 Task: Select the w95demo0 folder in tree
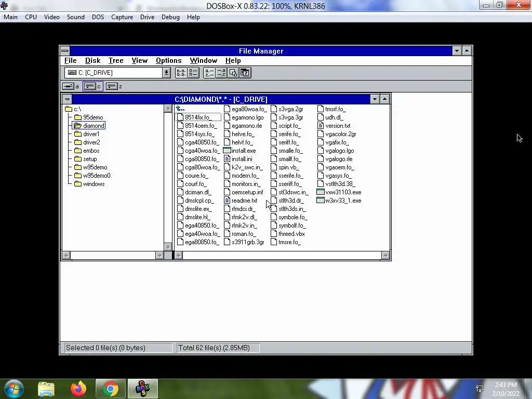(92, 176)
